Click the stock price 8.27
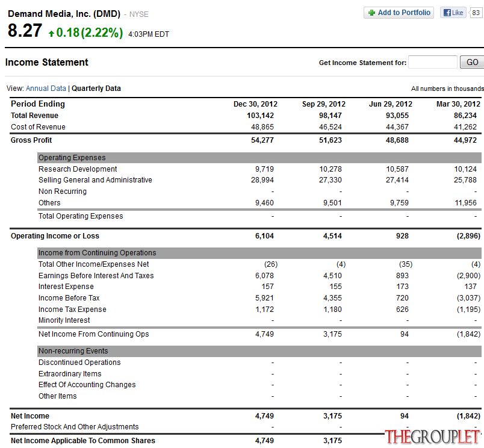 coord(25,31)
